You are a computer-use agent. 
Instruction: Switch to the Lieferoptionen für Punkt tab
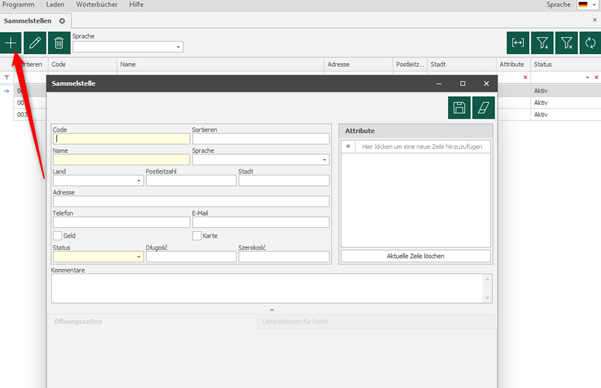(x=376, y=321)
